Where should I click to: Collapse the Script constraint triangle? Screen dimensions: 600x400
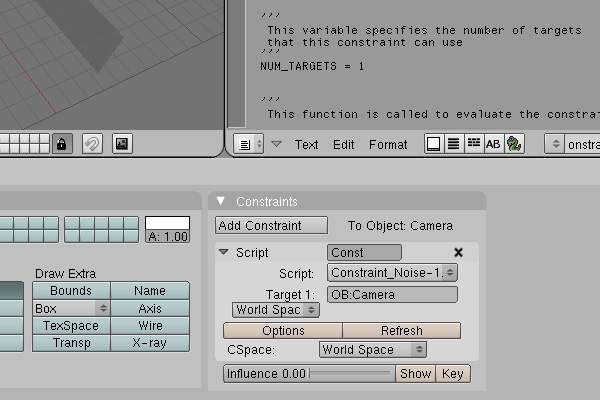click(x=224, y=252)
